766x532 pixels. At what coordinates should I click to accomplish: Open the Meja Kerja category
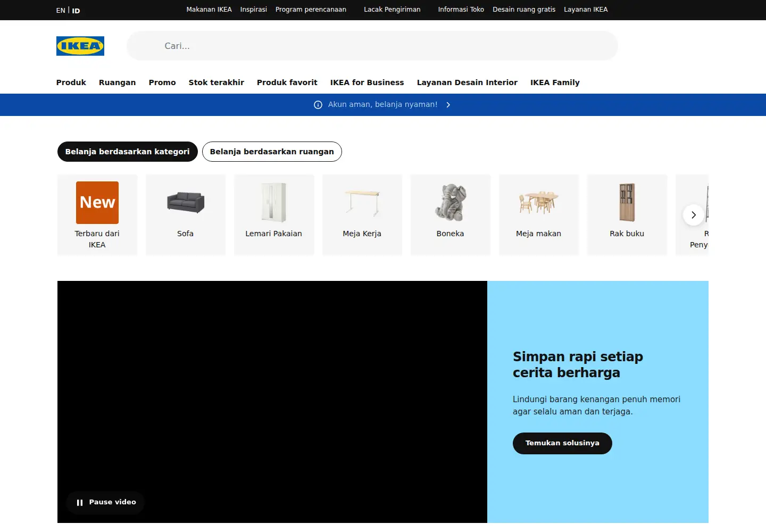click(x=362, y=215)
